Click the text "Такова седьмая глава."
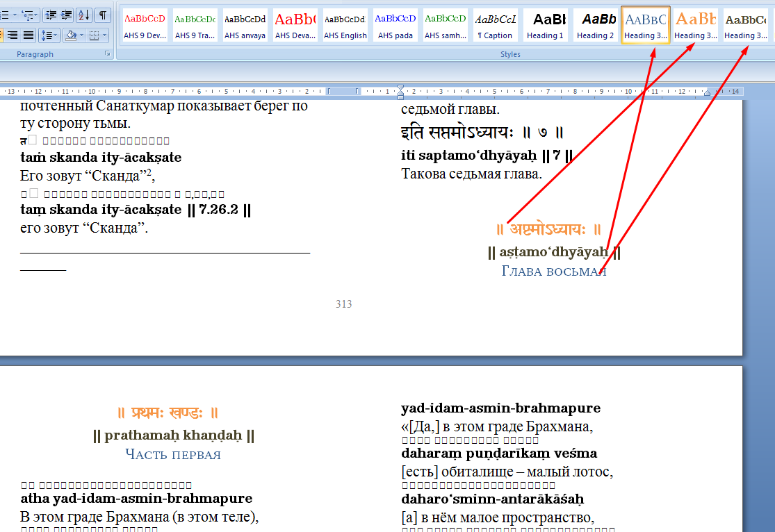Viewport: 775px width, 532px height. coord(471,174)
